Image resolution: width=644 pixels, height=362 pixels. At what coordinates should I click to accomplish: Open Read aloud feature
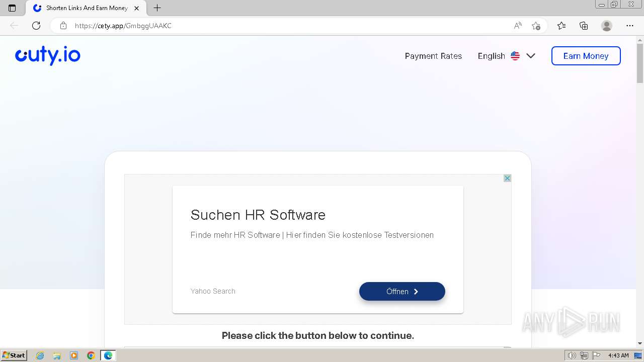coord(518,26)
